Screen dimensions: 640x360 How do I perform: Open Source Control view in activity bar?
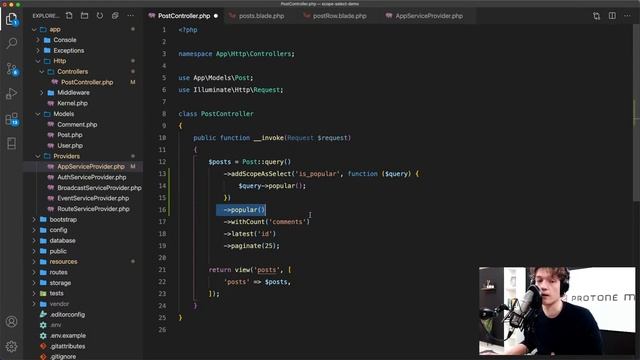coord(11,69)
